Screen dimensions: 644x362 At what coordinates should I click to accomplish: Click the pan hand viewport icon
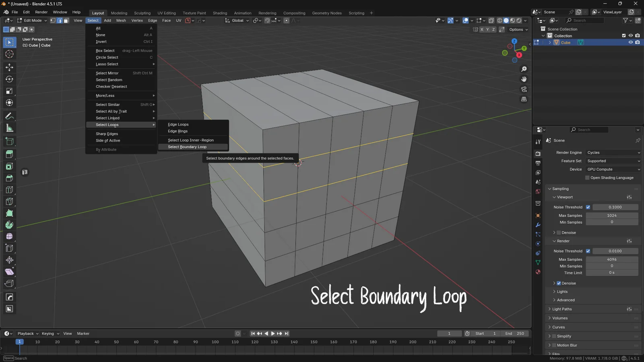[x=524, y=79]
